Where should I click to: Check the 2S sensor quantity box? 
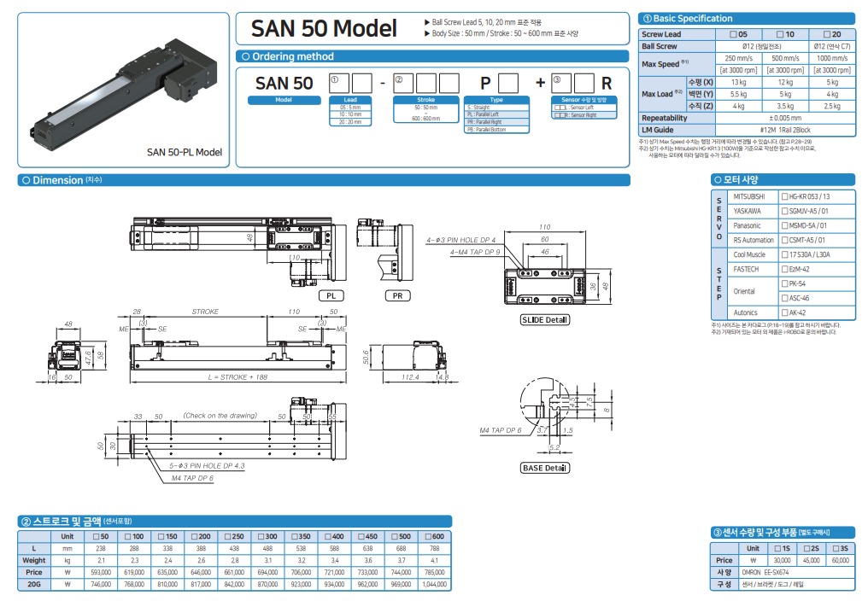coord(806,548)
